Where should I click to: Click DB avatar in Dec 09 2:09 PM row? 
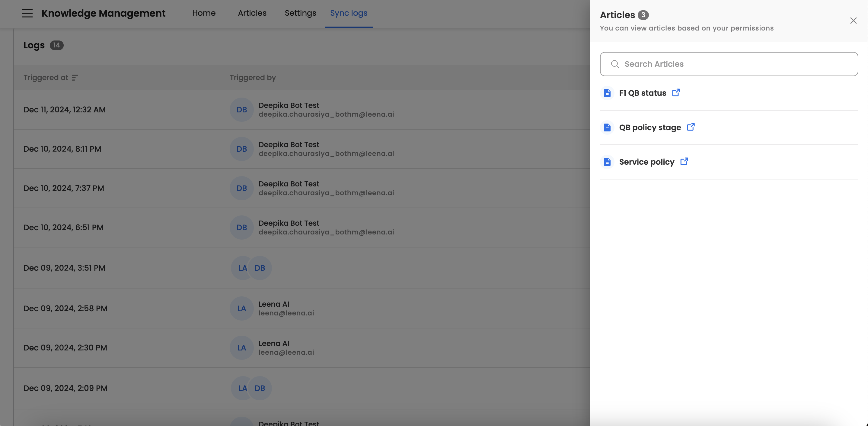pos(260,388)
